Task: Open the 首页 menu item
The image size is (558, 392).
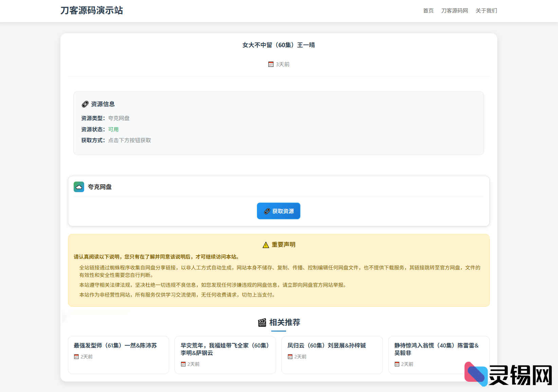Action: click(428, 11)
